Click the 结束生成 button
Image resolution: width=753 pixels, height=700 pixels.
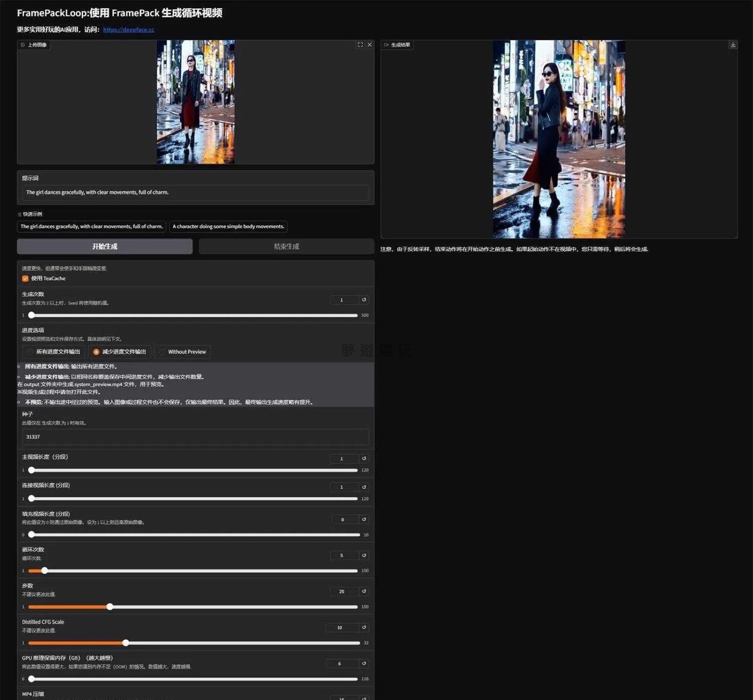(286, 247)
